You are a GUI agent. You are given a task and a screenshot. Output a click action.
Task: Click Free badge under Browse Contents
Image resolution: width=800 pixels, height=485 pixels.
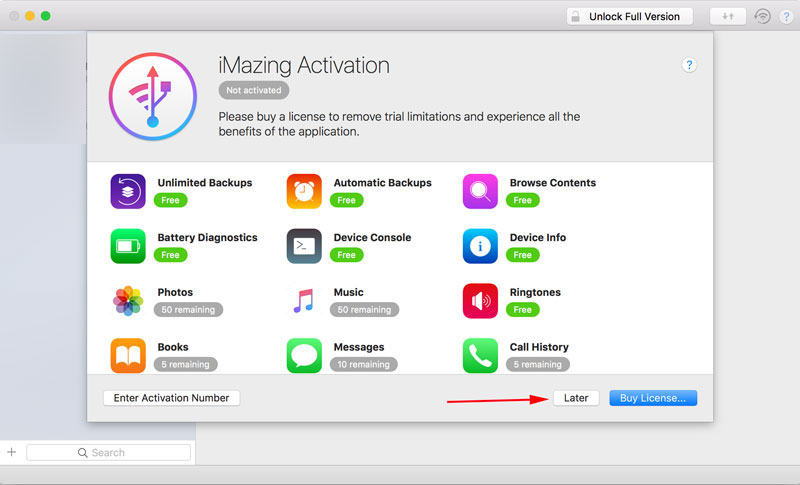(522, 200)
